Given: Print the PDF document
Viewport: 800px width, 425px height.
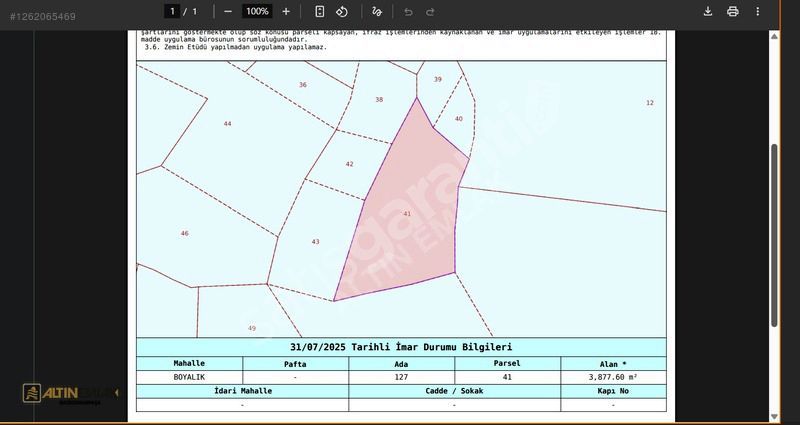Looking at the screenshot, I should [733, 11].
